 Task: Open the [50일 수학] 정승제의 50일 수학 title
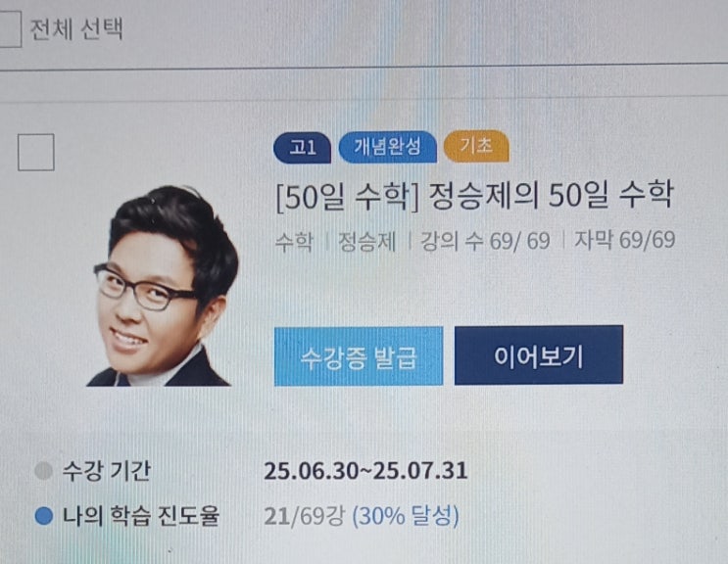pyautogui.click(x=474, y=196)
